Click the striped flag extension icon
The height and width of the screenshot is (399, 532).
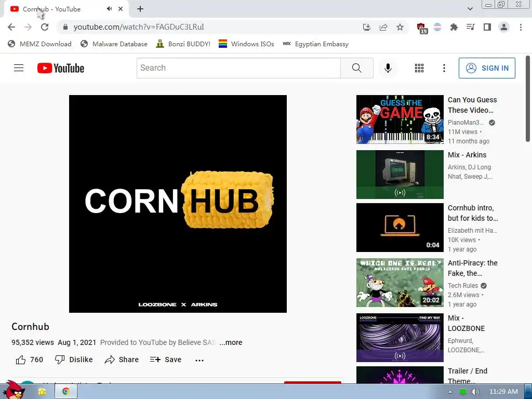(437, 27)
